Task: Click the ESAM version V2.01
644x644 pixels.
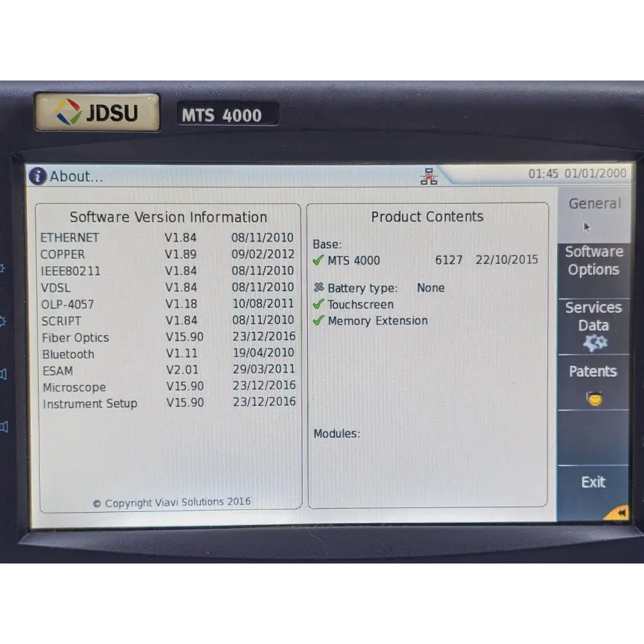Action: pos(182,370)
